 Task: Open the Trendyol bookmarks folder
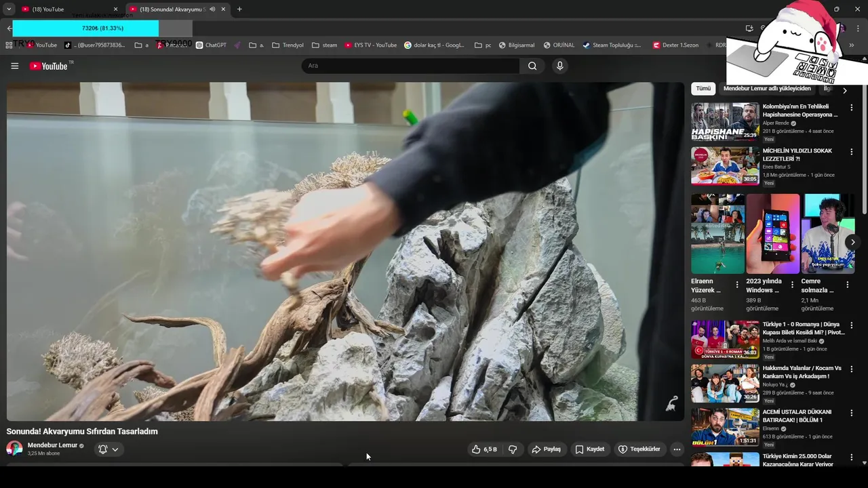[x=288, y=45]
